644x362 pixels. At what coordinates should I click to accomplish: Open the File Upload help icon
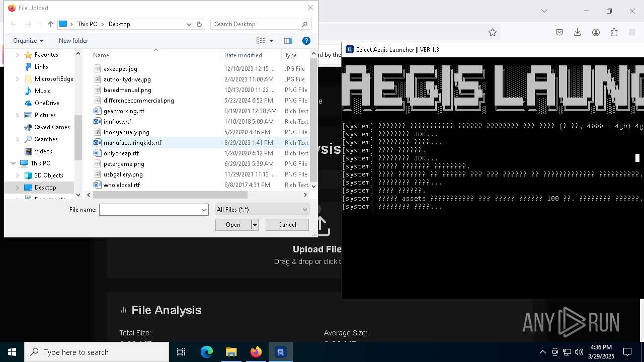coord(306,41)
